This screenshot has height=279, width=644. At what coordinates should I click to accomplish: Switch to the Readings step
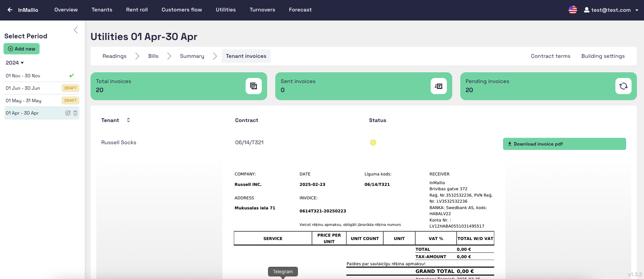(x=114, y=56)
